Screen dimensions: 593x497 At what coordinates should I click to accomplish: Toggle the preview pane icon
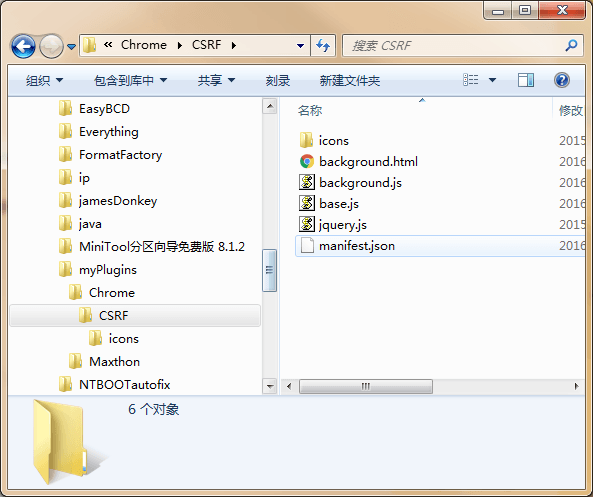(526, 80)
